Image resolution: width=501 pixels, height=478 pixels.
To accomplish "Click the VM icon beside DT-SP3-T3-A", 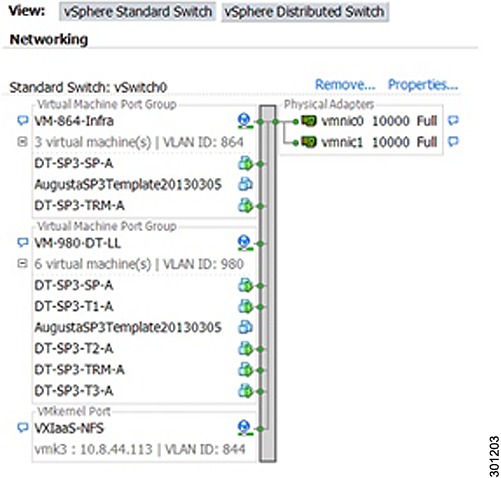I will [245, 391].
